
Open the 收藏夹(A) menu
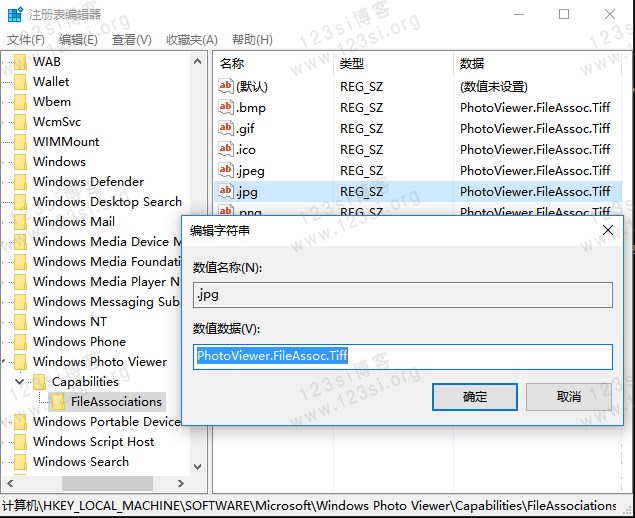coord(192,40)
